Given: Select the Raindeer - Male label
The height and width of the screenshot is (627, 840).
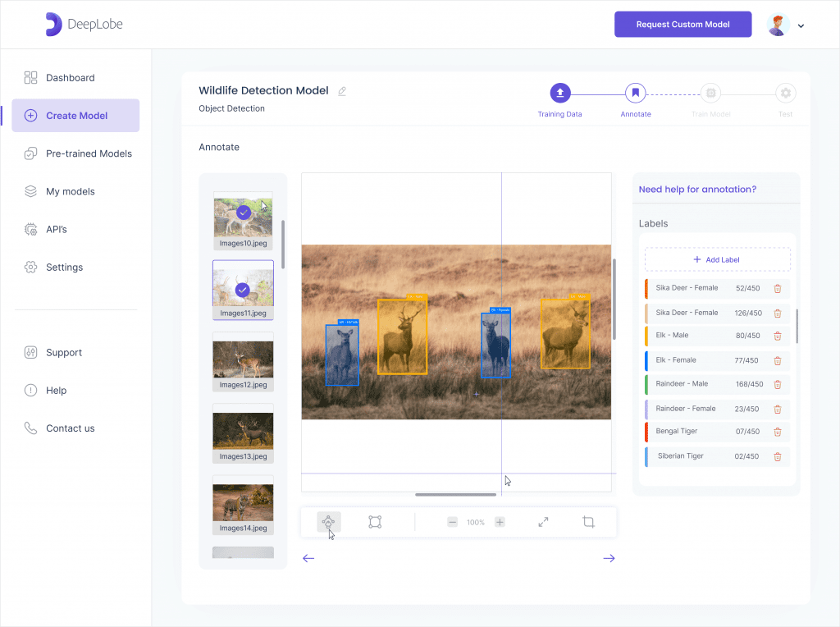Looking at the screenshot, I should pyautogui.click(x=717, y=384).
